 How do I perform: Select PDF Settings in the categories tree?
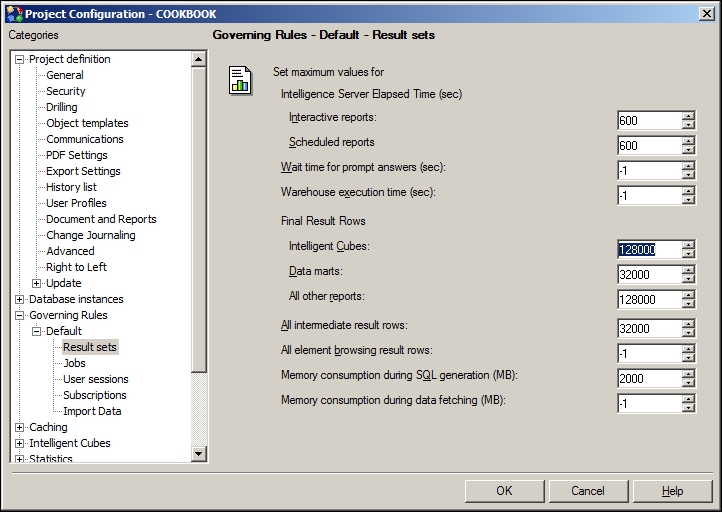coord(77,155)
